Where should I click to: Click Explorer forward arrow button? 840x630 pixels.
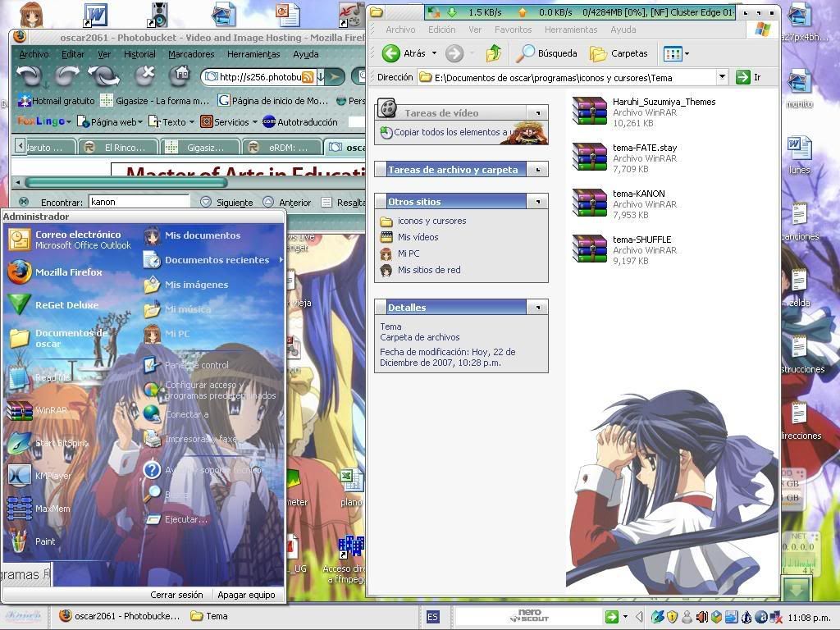pos(454,53)
